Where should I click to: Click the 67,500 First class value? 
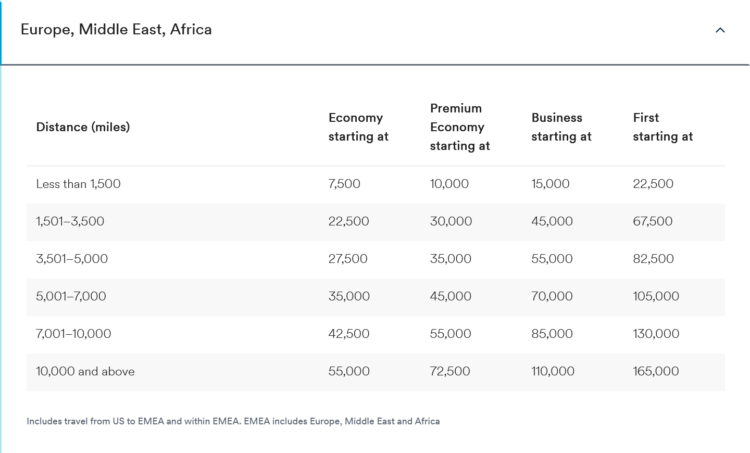click(652, 221)
